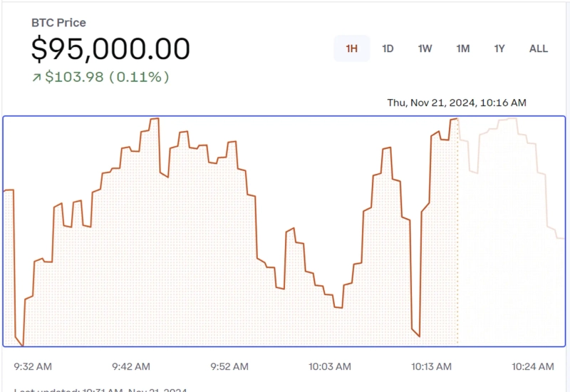Switch chart to the 1Y range
570x392 pixels.
pos(499,48)
